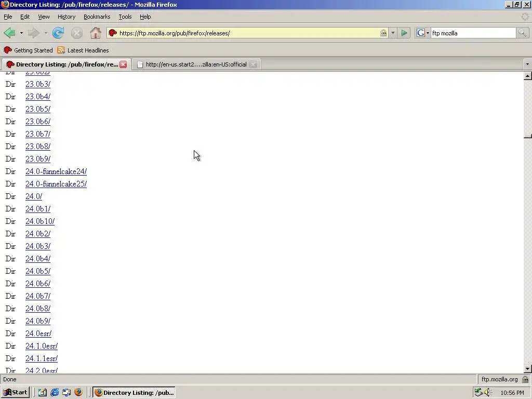The height and width of the screenshot is (399, 532).
Task: Open the History menu
Action: [x=66, y=17]
